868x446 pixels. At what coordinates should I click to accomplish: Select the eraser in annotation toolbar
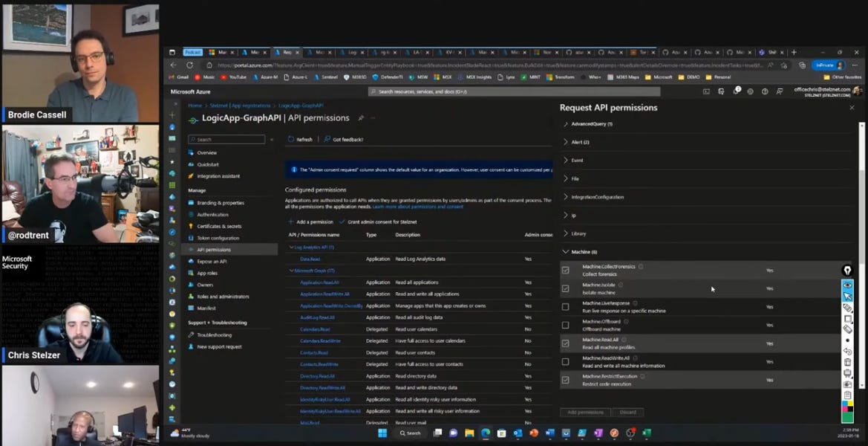coord(847,329)
